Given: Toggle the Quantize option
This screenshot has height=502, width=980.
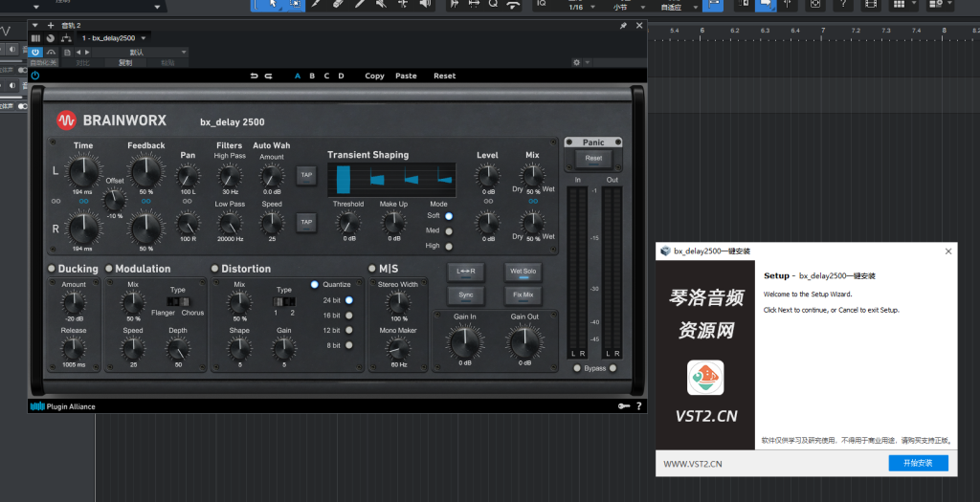Looking at the screenshot, I should 314,284.
